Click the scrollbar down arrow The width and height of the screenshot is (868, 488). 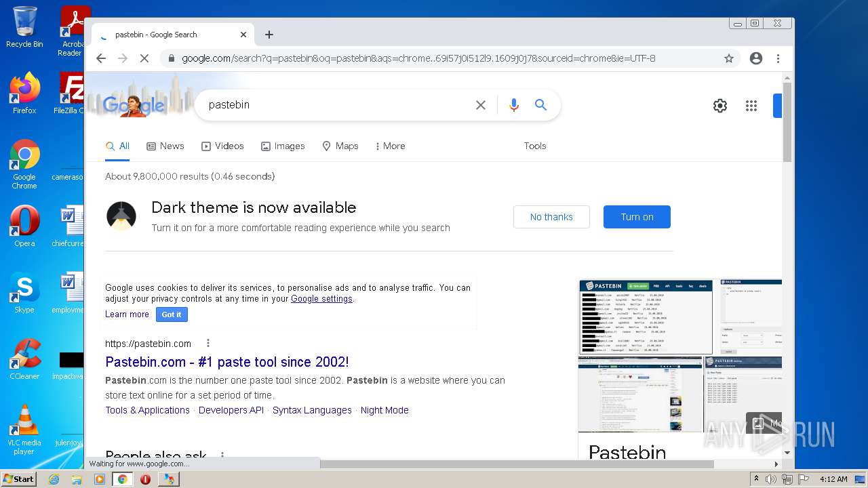pyautogui.click(x=787, y=452)
